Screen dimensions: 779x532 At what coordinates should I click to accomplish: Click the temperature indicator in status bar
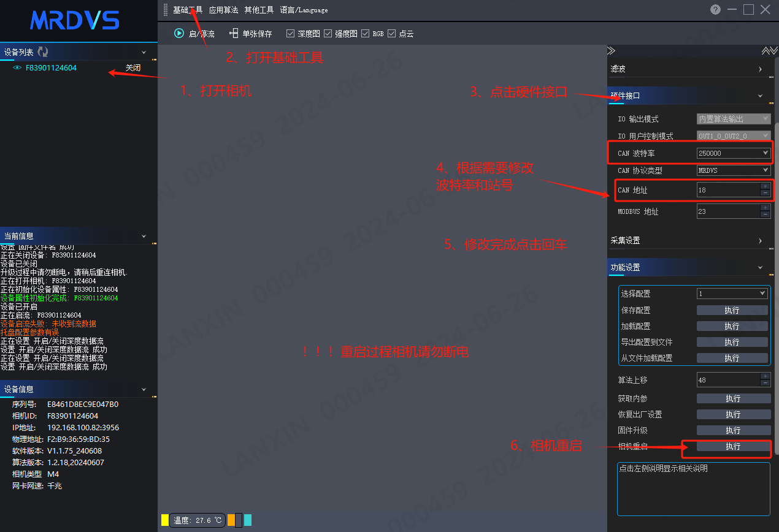198,520
